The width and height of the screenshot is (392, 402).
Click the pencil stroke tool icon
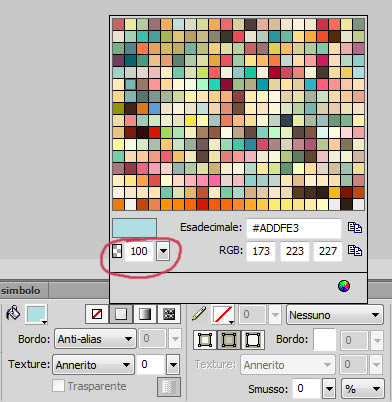click(199, 314)
